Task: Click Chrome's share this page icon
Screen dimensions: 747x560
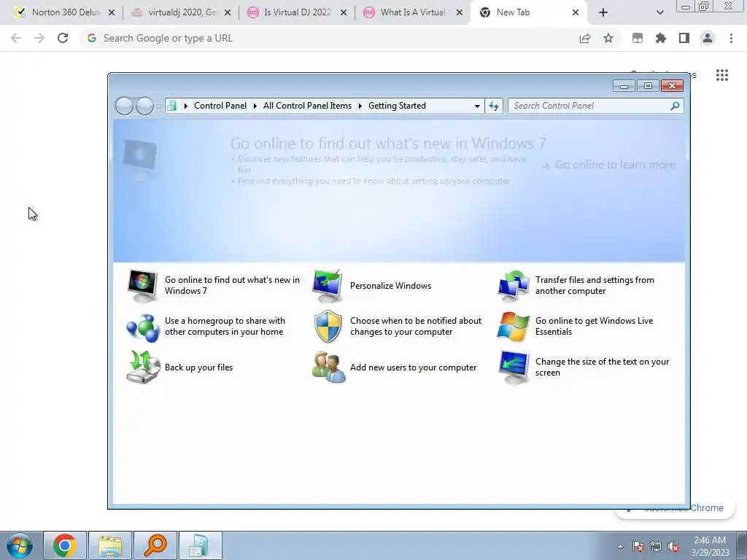Action: pos(585,38)
